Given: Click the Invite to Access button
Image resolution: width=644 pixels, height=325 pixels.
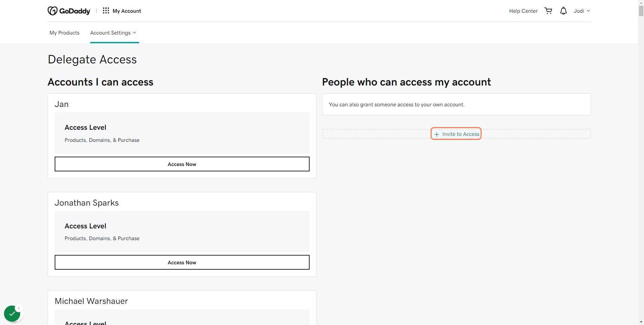Looking at the screenshot, I should [x=456, y=134].
